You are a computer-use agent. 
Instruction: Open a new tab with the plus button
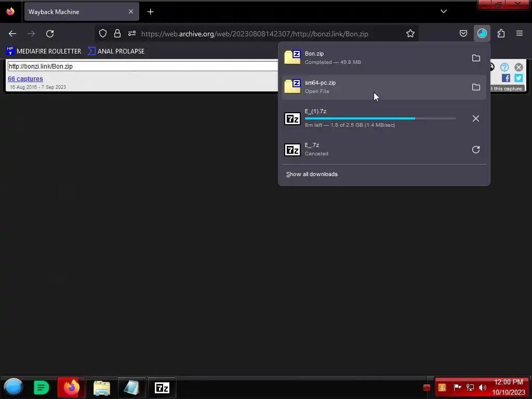coord(150,12)
